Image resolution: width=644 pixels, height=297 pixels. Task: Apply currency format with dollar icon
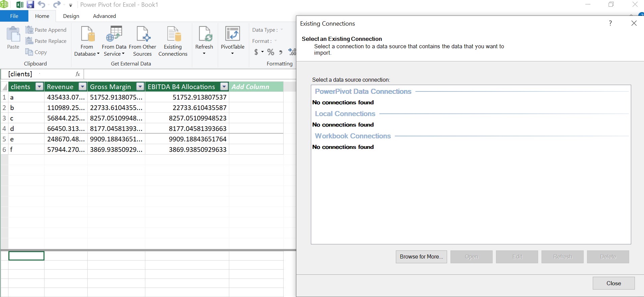tap(256, 52)
